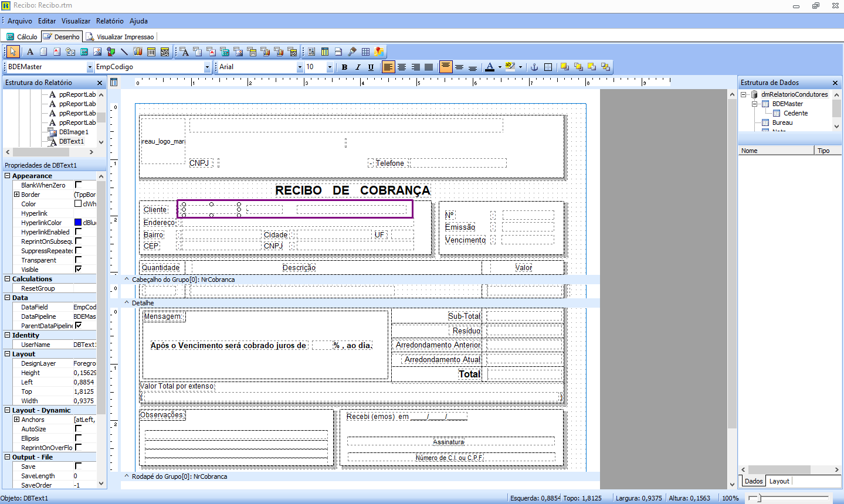Click the blue HyperlinkColor swatch

click(x=78, y=222)
